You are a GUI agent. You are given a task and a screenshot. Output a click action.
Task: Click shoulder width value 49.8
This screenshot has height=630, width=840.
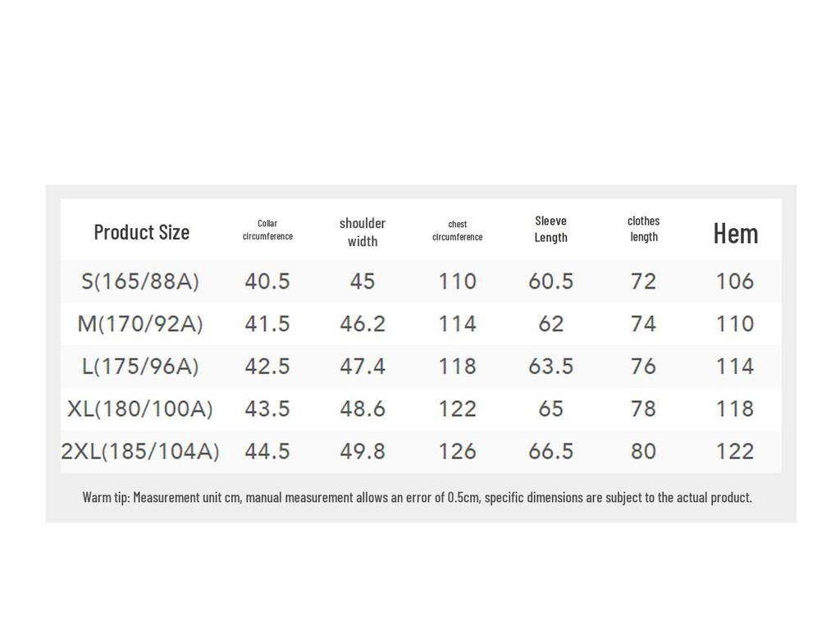pos(363,451)
